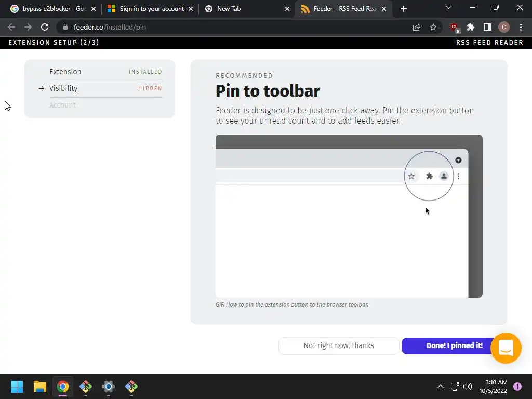Bookmark this page with the star icon

coord(433,27)
